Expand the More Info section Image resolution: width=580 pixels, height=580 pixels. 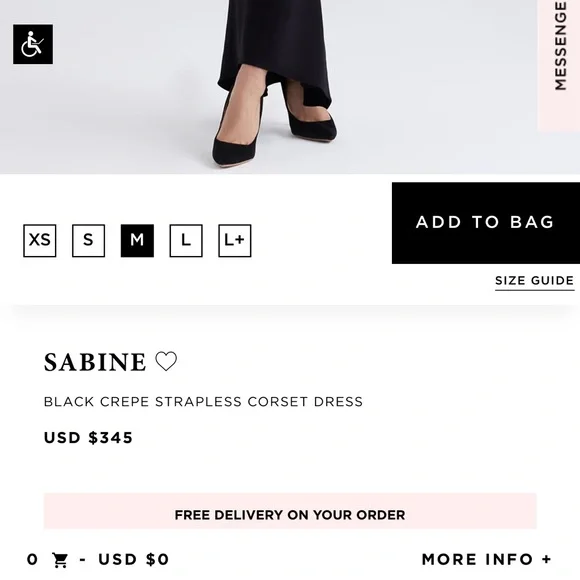[x=486, y=559]
